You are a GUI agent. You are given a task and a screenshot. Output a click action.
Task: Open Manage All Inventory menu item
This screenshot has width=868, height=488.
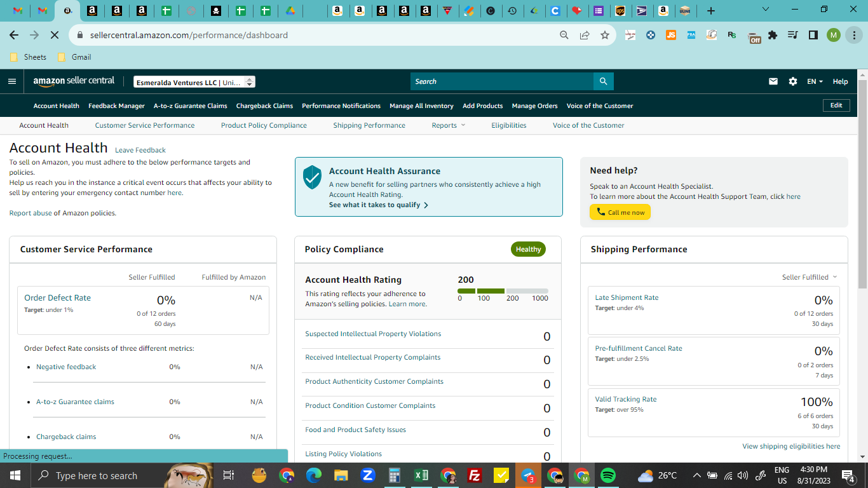(421, 105)
